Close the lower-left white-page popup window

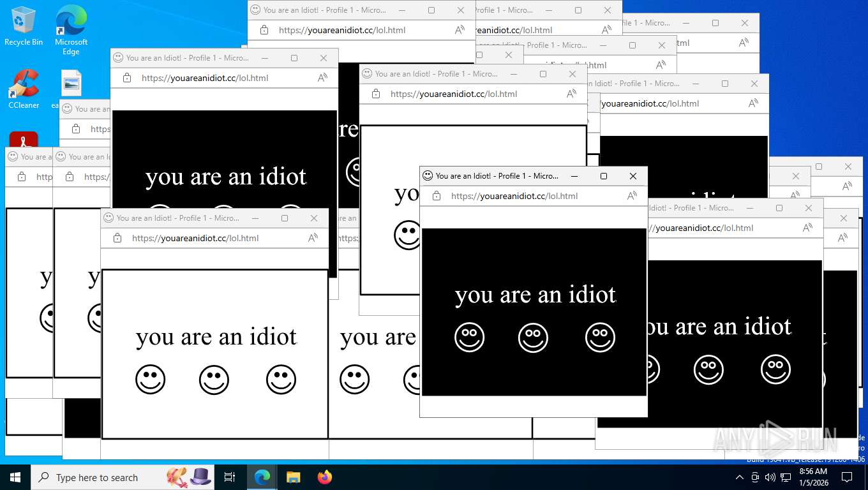(x=314, y=218)
